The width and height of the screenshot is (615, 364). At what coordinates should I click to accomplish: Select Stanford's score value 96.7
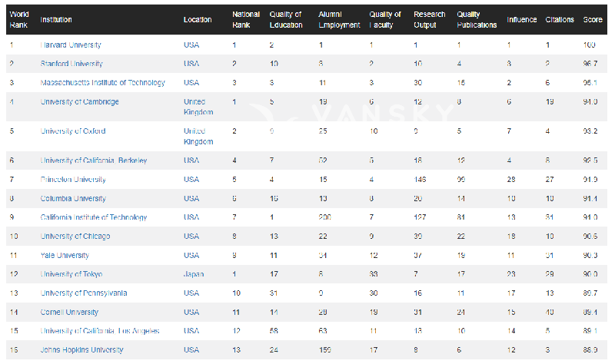coord(590,64)
